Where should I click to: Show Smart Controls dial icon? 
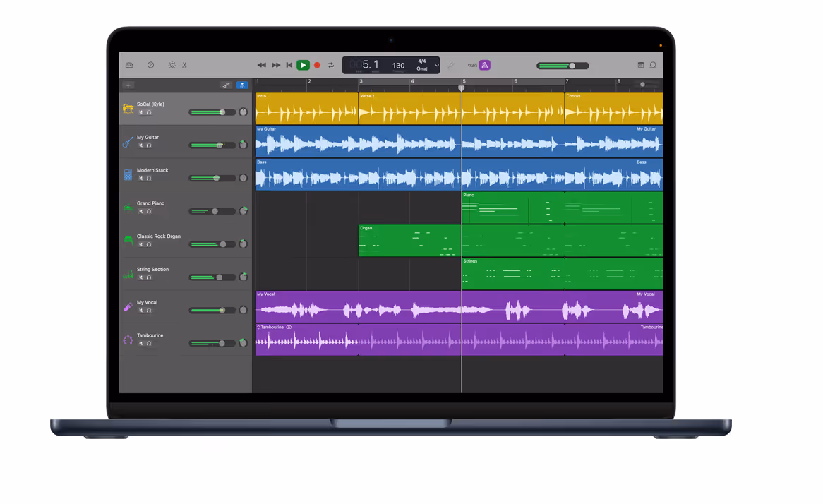pos(172,65)
